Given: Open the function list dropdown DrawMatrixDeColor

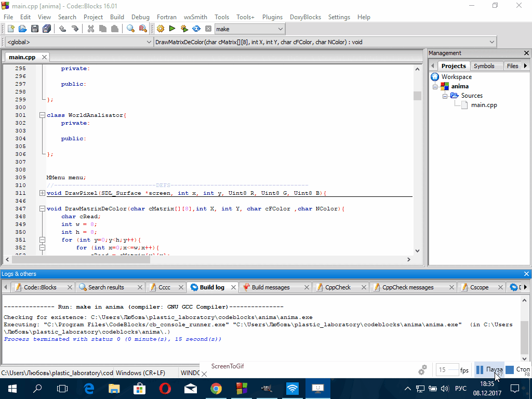Looking at the screenshot, I should click(x=325, y=42).
